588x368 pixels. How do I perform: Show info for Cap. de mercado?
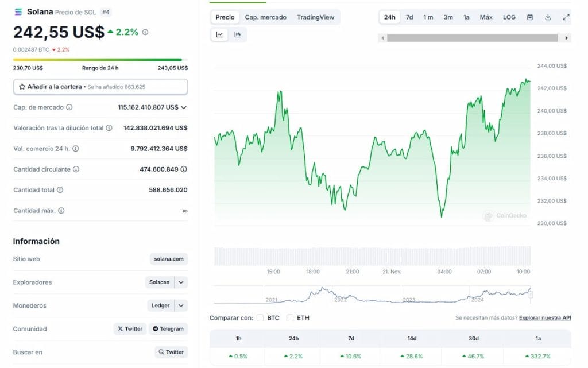click(69, 107)
